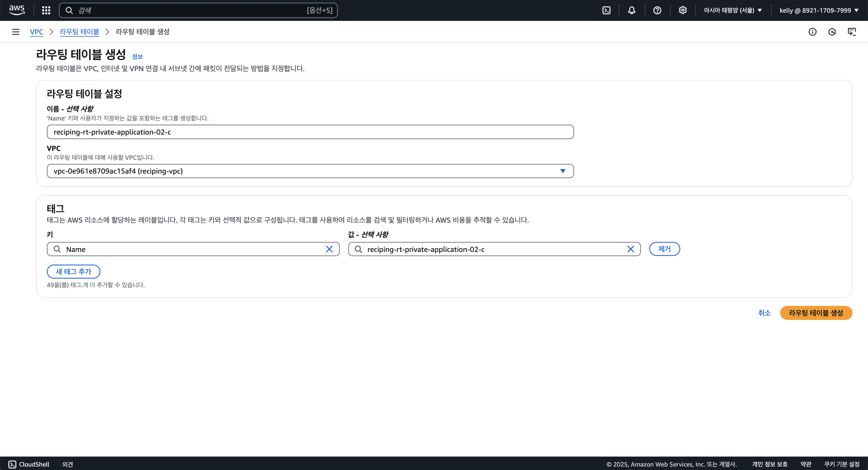This screenshot has width=868, height=470.
Task: Click the route table name input field
Action: [x=310, y=132]
